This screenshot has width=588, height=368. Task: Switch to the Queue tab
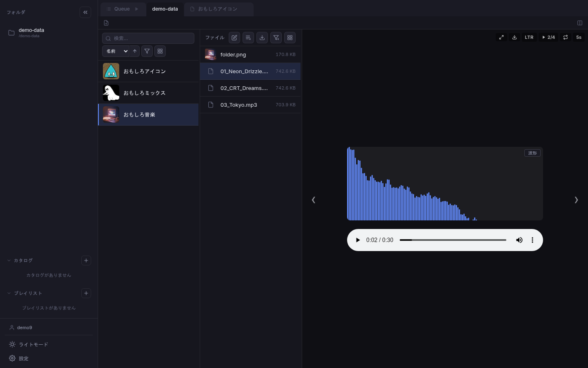tap(122, 9)
